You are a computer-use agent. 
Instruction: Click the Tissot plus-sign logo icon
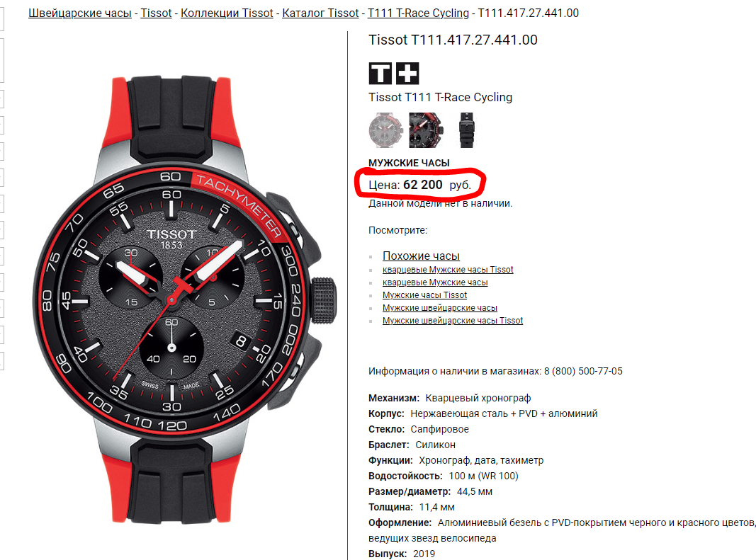click(x=407, y=73)
